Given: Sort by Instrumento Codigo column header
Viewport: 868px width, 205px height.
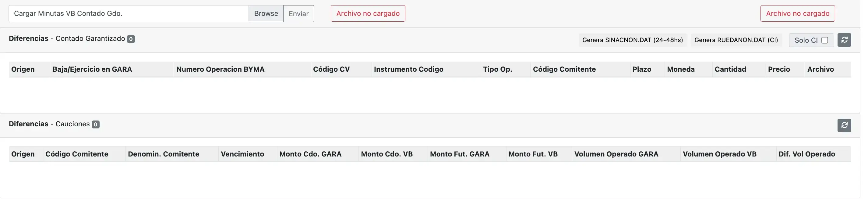Looking at the screenshot, I should click(x=408, y=70).
